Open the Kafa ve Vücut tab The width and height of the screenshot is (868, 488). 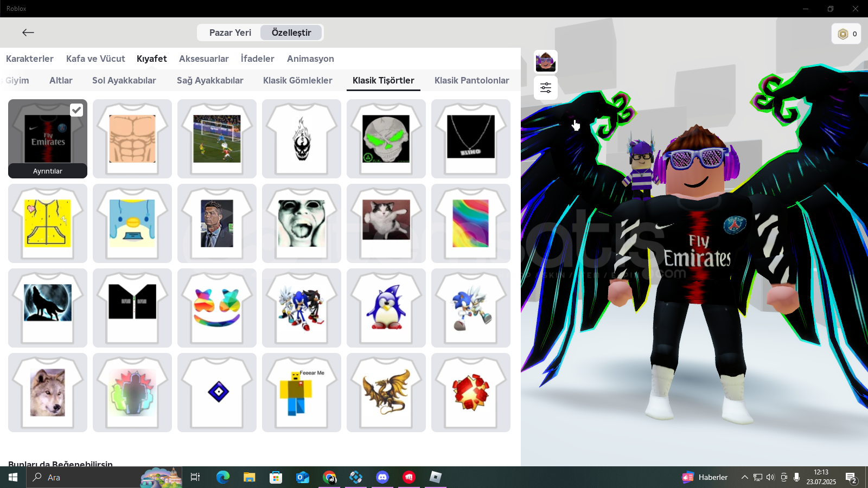click(x=95, y=59)
